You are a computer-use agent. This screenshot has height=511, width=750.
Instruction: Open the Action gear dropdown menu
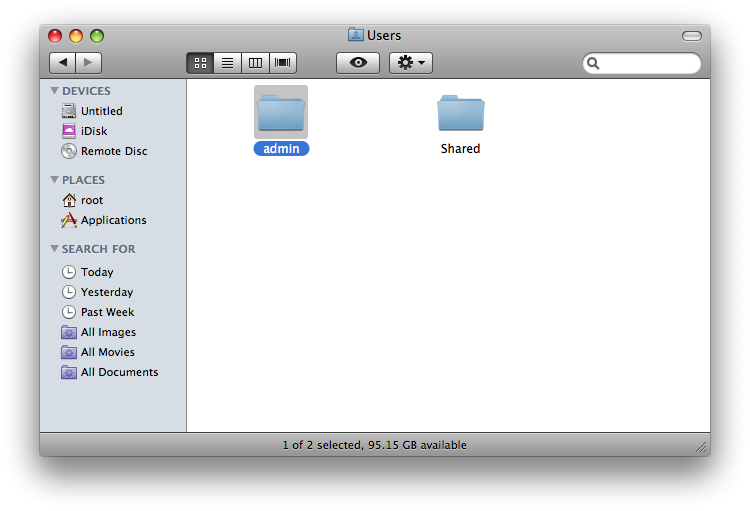pos(411,63)
